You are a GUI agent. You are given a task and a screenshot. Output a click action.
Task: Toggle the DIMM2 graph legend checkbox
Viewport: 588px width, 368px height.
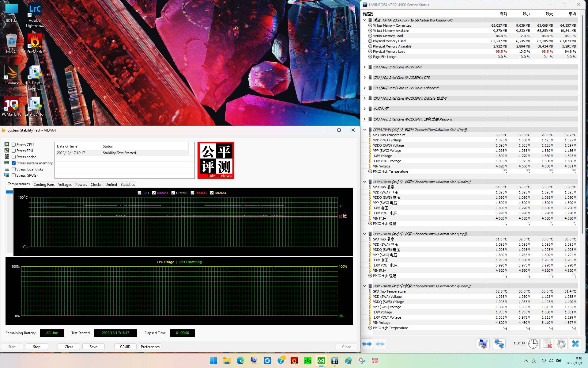pos(173,193)
